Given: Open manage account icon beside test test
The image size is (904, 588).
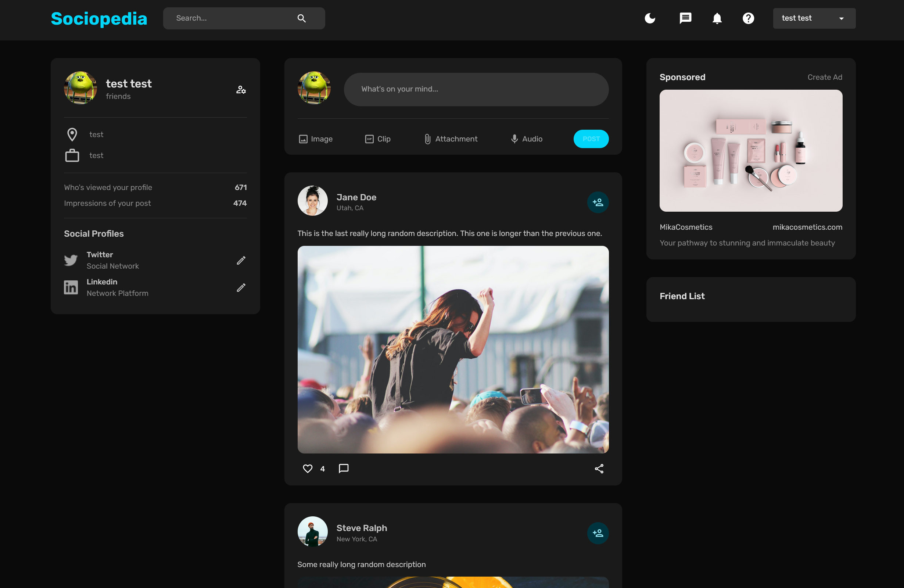Looking at the screenshot, I should 241,90.
